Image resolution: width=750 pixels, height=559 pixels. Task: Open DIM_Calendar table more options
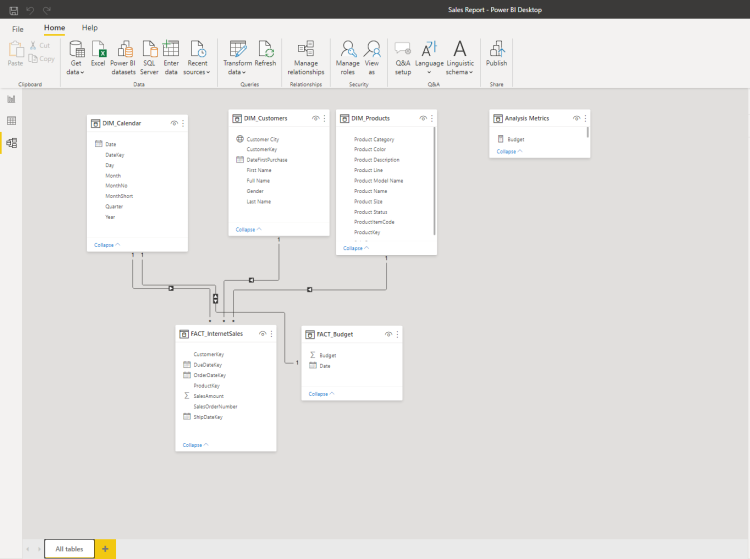pyautogui.click(x=183, y=123)
